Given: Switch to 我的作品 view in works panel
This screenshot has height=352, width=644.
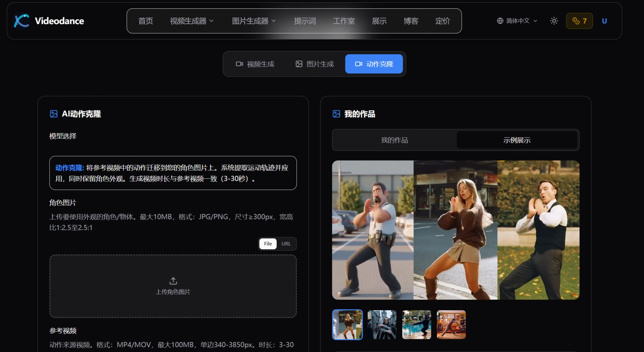Looking at the screenshot, I should (394, 140).
